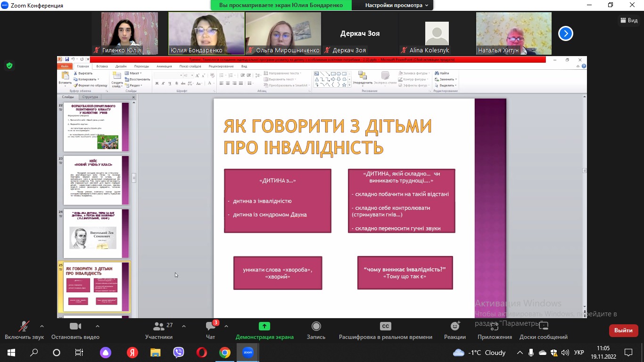Screen dimensions: 644x362
Task: Show next participants with the blue arrow
Action: point(565,33)
